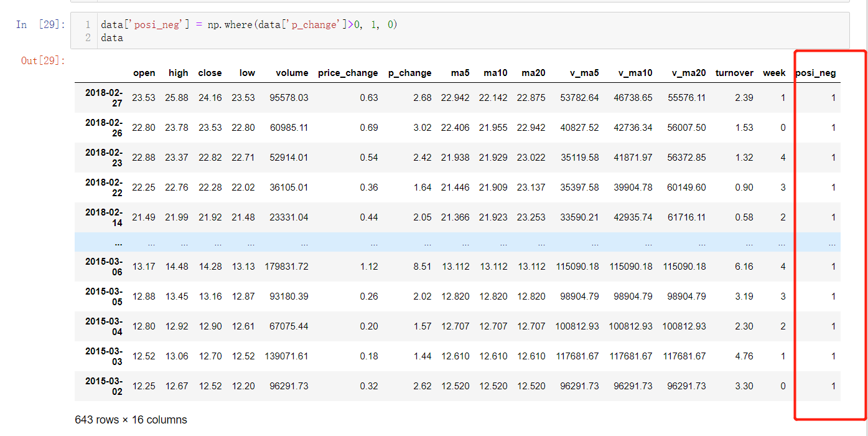
Task: Select the Out[29] output prompt
Action: pyautogui.click(x=43, y=60)
